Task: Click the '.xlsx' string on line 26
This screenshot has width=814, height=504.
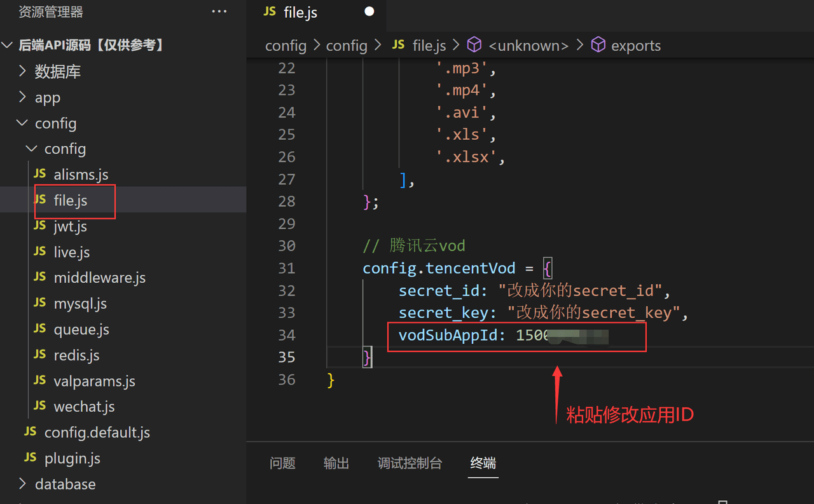Action: [466, 157]
